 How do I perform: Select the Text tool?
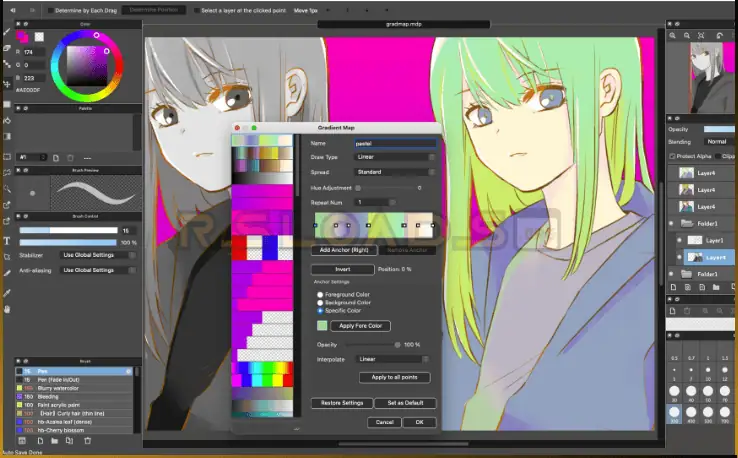coord(7,241)
